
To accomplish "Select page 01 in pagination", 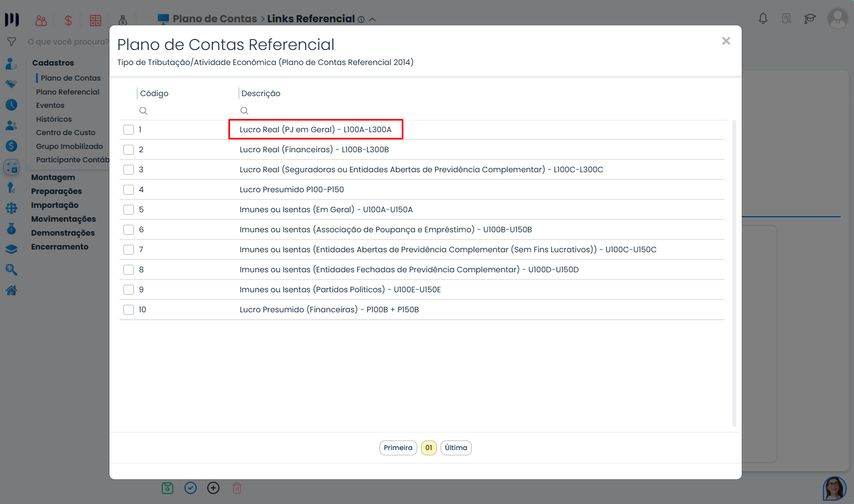I will tap(428, 448).
